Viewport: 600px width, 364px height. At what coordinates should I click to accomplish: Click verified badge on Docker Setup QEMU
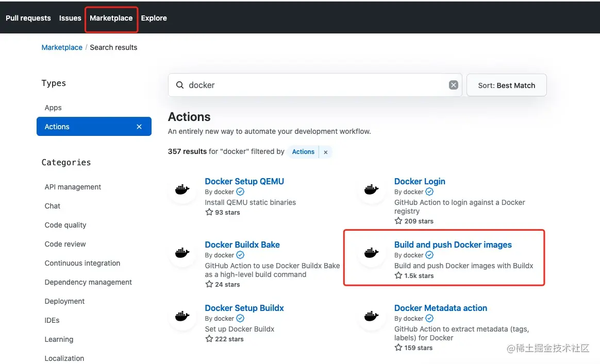240,192
